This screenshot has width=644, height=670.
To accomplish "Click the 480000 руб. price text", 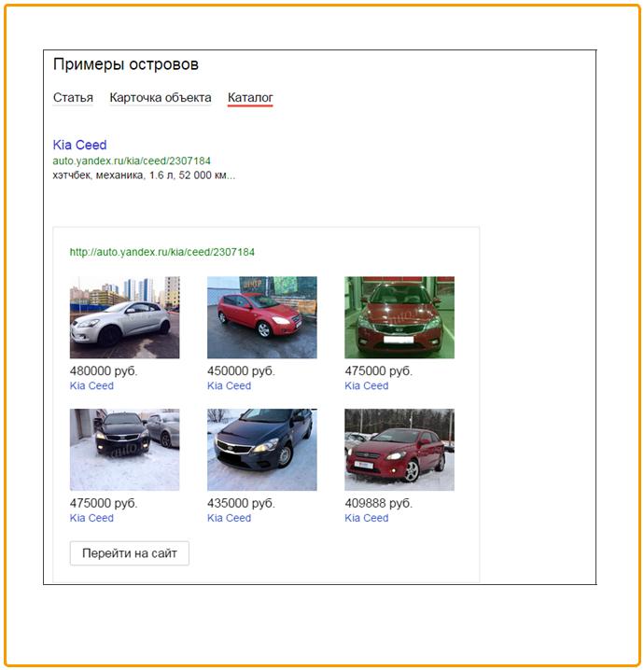I will point(104,370).
